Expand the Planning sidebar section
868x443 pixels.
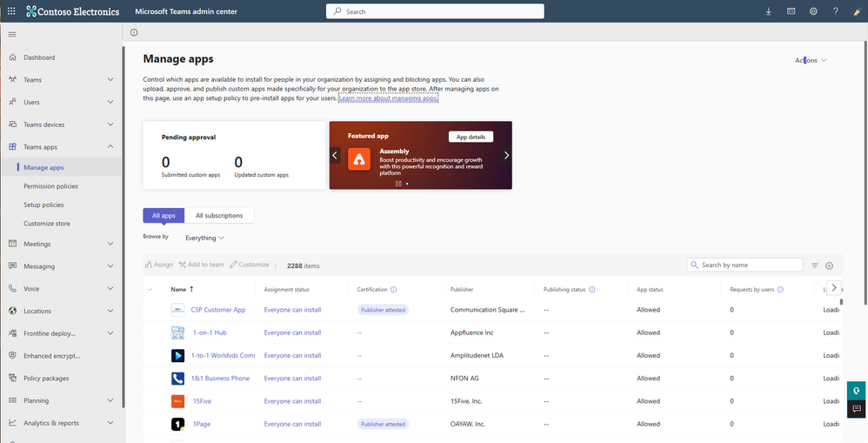click(110, 400)
